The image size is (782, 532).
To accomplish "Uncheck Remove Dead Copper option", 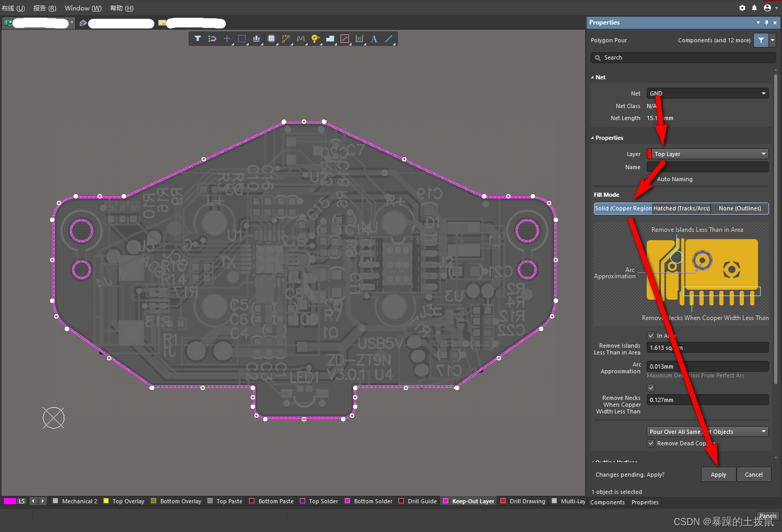I will point(651,443).
